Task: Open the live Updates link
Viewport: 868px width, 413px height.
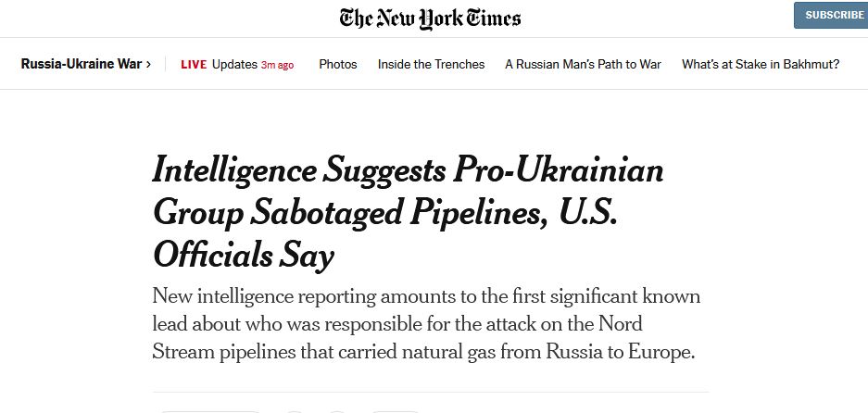Action: [234, 65]
